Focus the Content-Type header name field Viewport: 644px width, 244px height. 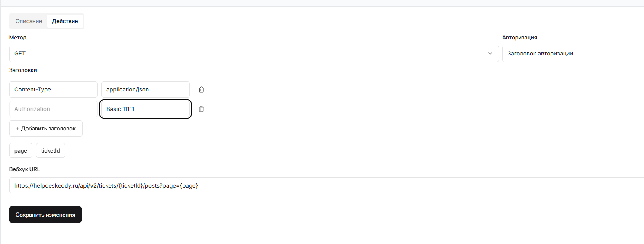[x=53, y=90]
